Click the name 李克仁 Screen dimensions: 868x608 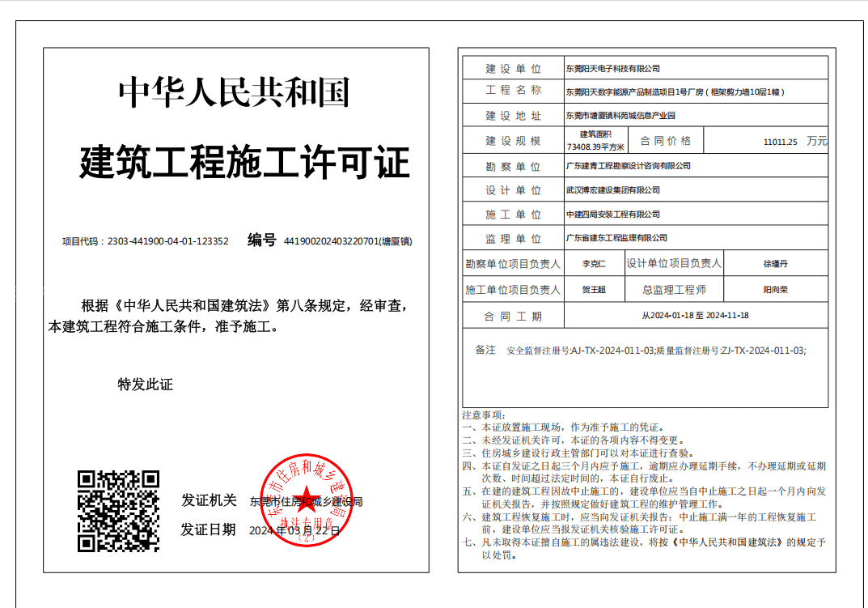[x=594, y=264]
